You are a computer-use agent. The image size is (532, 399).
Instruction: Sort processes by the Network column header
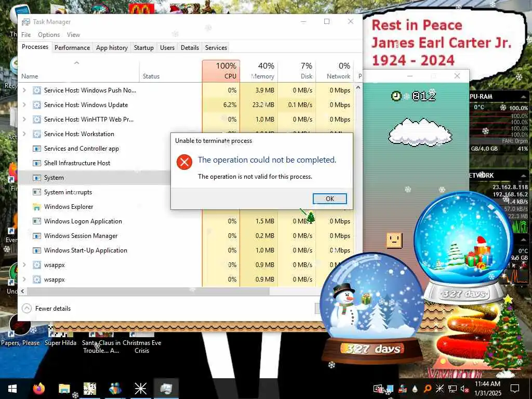coord(335,71)
